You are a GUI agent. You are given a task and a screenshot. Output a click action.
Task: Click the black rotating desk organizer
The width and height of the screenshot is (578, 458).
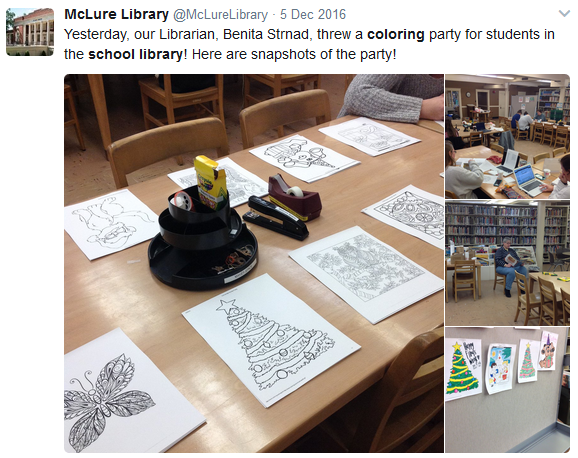tap(202, 240)
